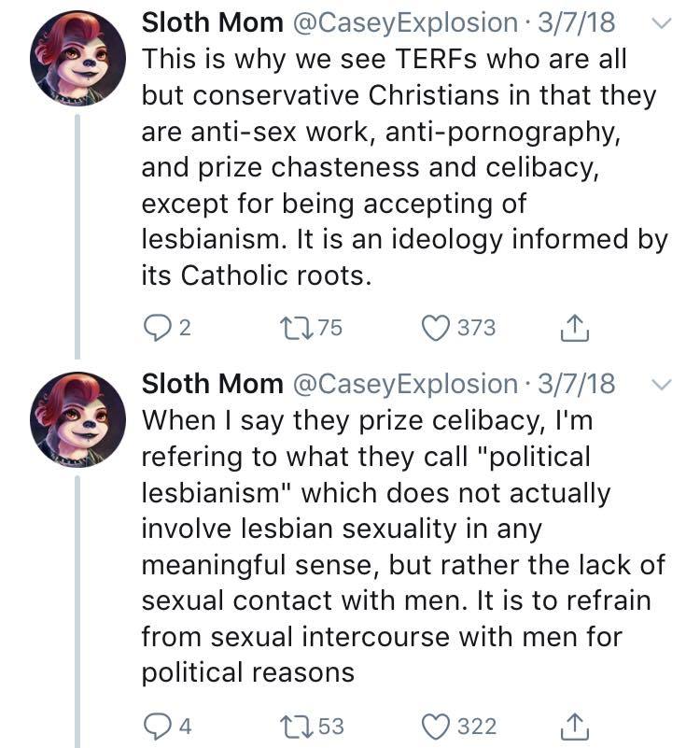
Task: Open the Sloth Mom name above the TERFs tweet
Action: [212, 23]
